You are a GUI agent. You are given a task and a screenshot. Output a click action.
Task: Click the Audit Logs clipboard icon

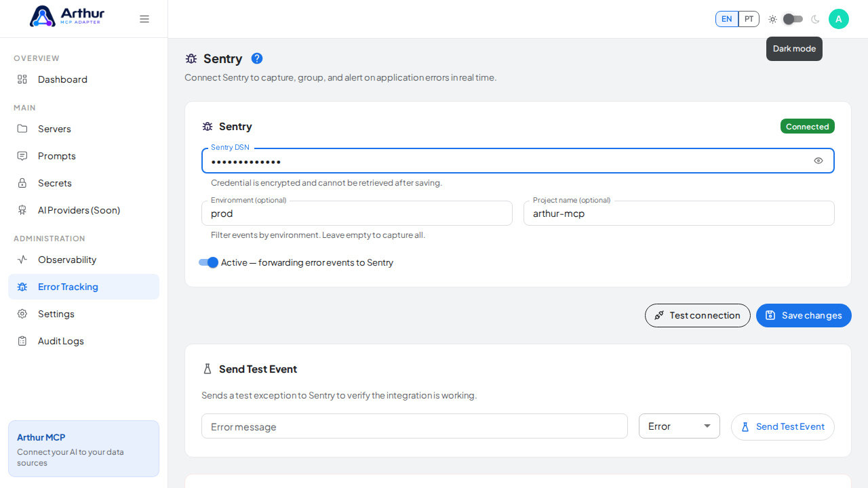click(x=22, y=341)
